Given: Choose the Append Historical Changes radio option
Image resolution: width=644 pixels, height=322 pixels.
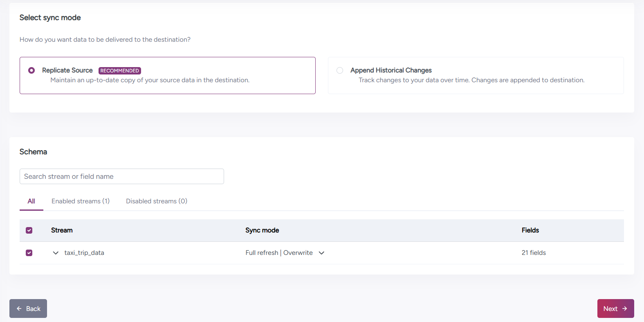Looking at the screenshot, I should click(x=340, y=70).
